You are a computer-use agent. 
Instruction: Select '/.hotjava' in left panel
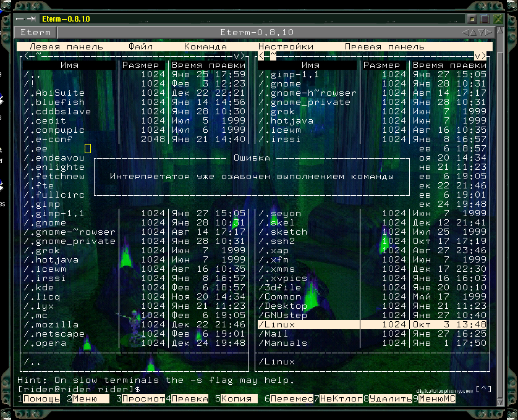pyautogui.click(x=135, y=260)
